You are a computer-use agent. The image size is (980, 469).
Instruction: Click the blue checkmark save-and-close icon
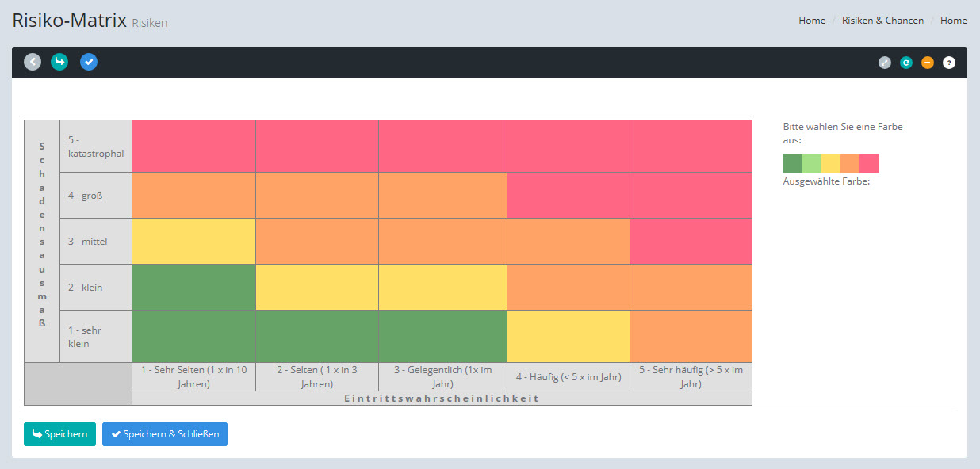(x=89, y=62)
